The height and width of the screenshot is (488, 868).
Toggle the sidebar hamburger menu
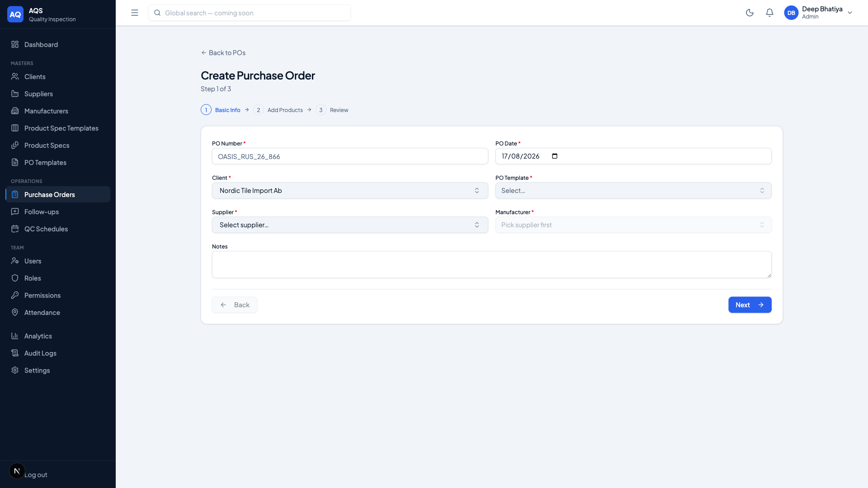pos(135,13)
